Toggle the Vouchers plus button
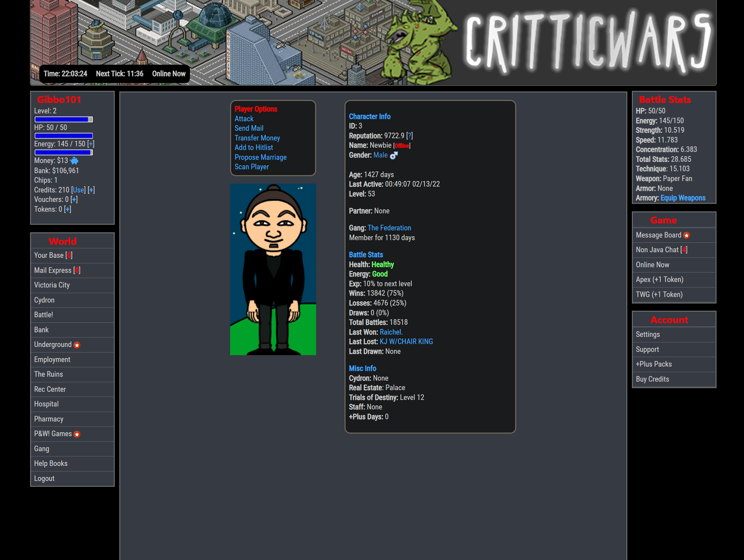This screenshot has height=560, width=744. pos(72,199)
